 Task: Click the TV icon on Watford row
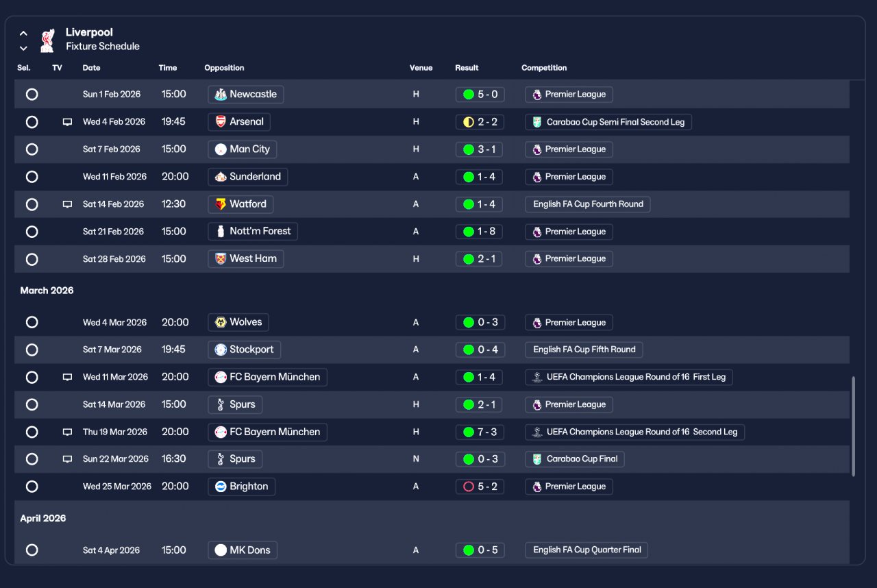click(67, 204)
